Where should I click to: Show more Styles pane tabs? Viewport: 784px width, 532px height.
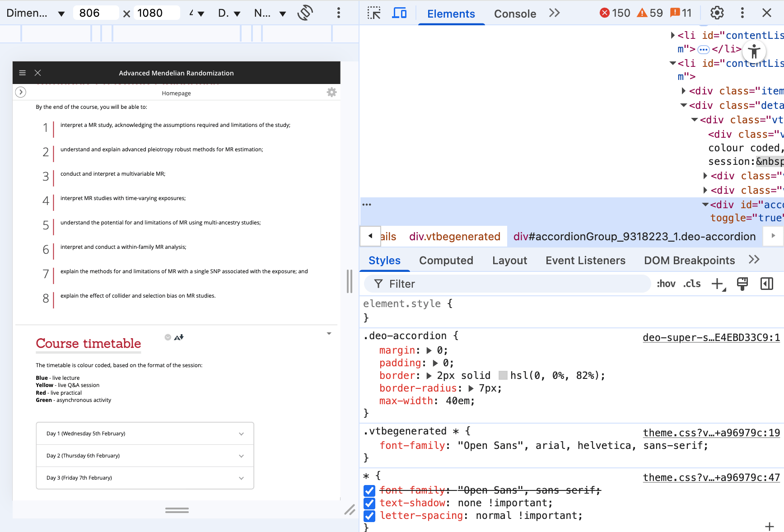pos(754,260)
